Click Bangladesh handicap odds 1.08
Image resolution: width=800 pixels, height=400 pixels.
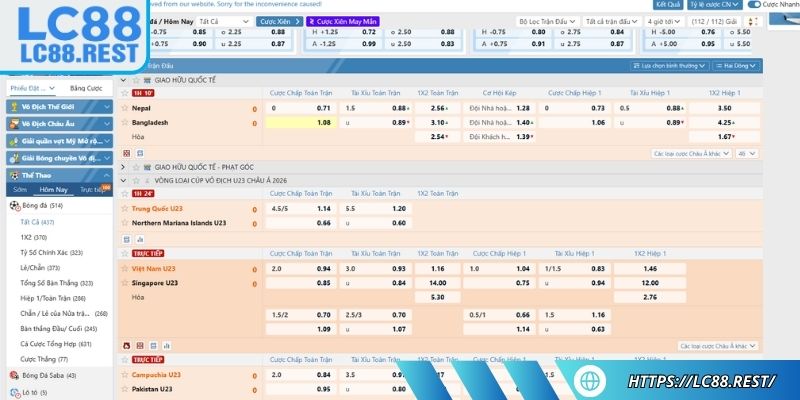(x=301, y=122)
